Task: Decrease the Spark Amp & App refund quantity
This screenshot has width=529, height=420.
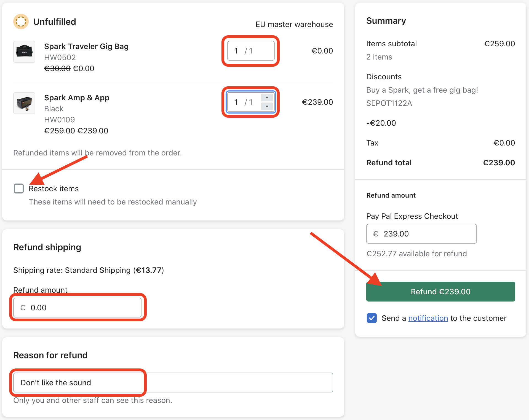Action: pyautogui.click(x=267, y=106)
